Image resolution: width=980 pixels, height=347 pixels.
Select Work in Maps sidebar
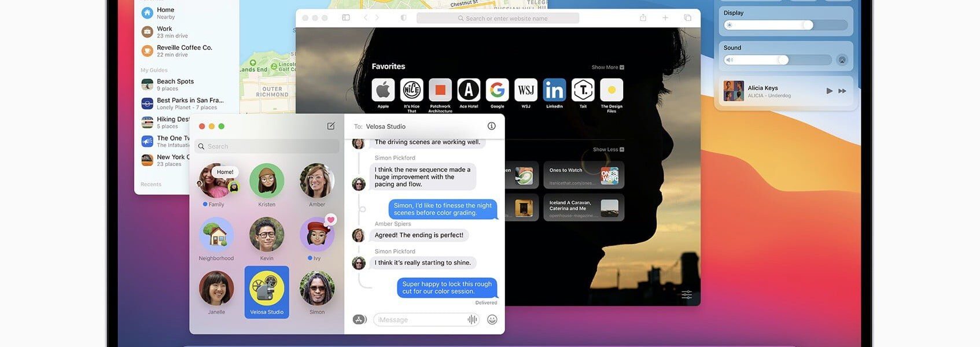point(186,32)
